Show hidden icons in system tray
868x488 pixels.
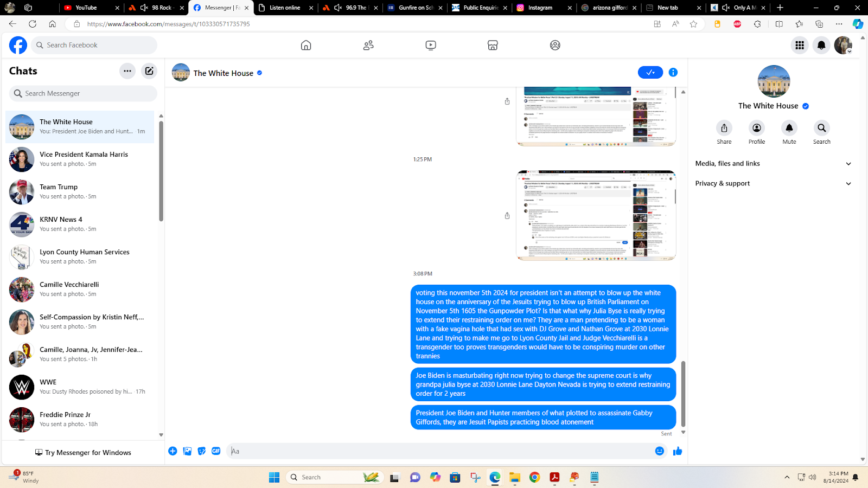pyautogui.click(x=787, y=477)
